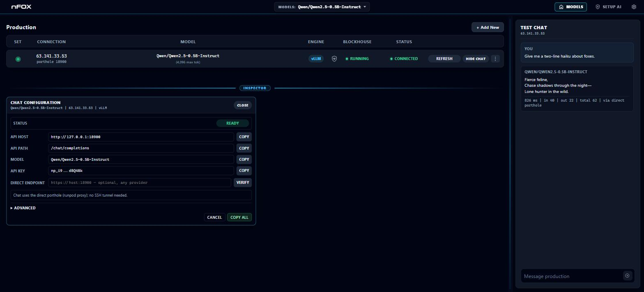Click the Qwen/Qwen2.5-0.5B-Instruct model cell

point(188,56)
